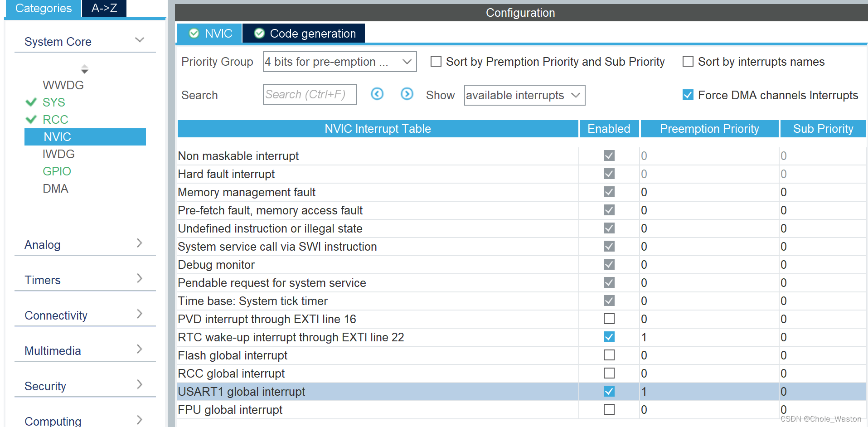
Task: Open the Show available interrupts dropdown
Action: coord(524,95)
